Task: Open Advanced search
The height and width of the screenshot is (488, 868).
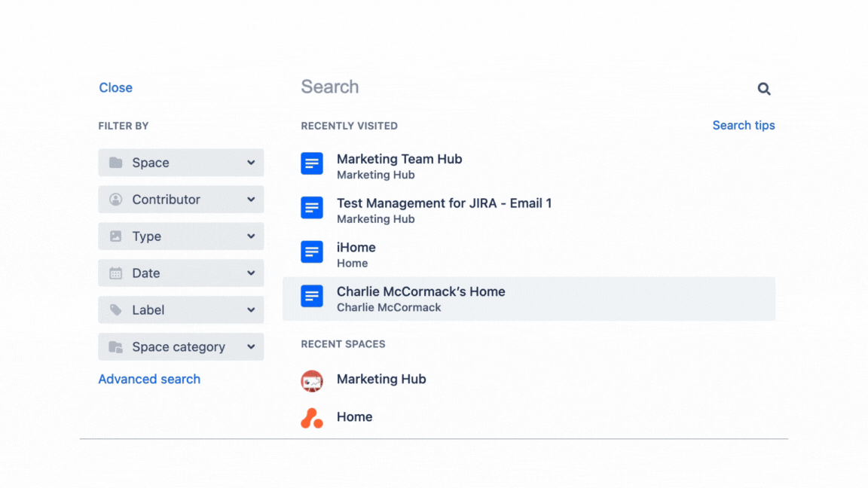Action: click(x=149, y=379)
